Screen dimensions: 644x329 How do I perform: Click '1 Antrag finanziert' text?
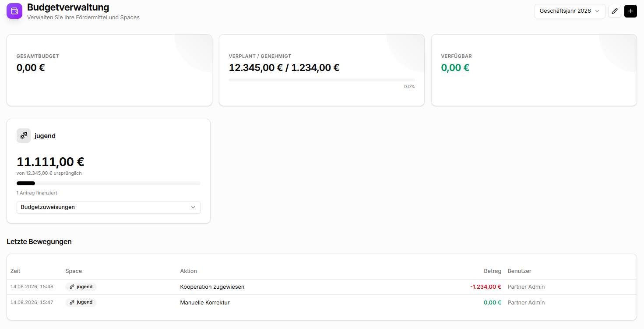point(37,193)
